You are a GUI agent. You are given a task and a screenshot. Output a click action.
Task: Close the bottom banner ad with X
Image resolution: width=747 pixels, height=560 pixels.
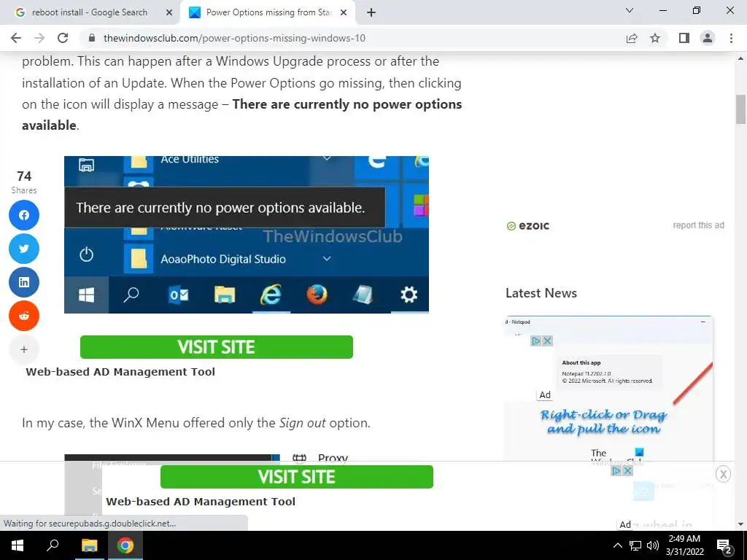pyautogui.click(x=723, y=474)
